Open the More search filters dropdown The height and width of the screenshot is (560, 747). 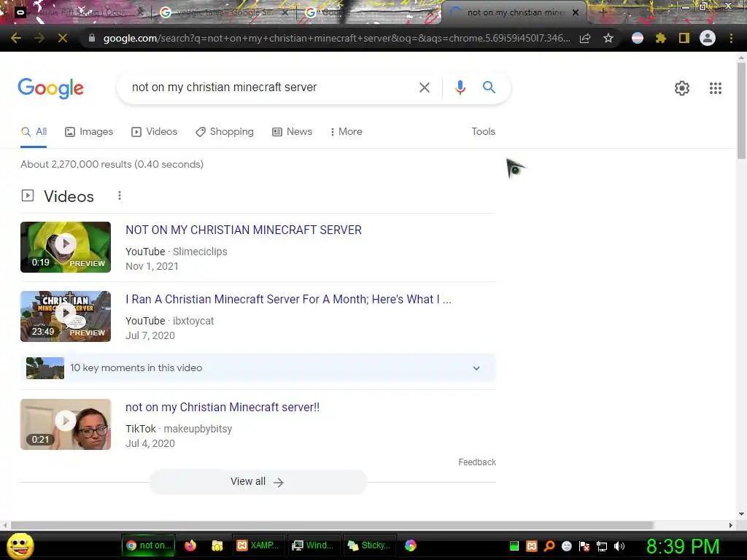pyautogui.click(x=346, y=131)
